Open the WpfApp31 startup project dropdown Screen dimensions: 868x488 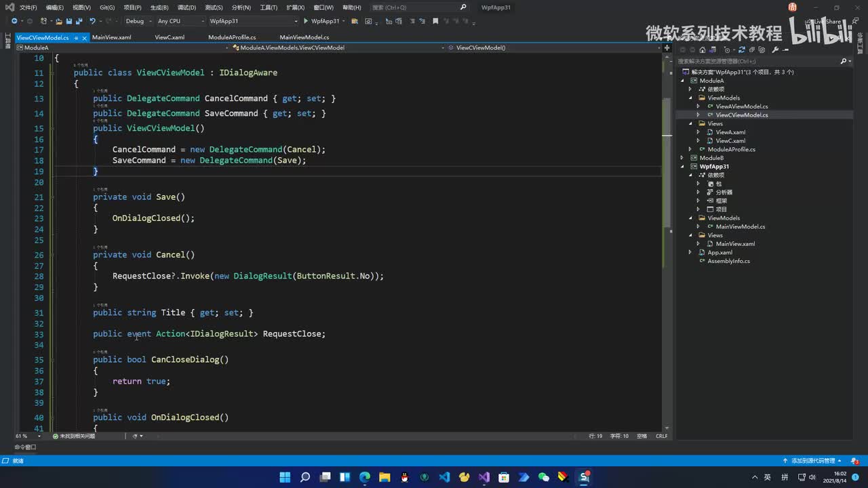253,21
